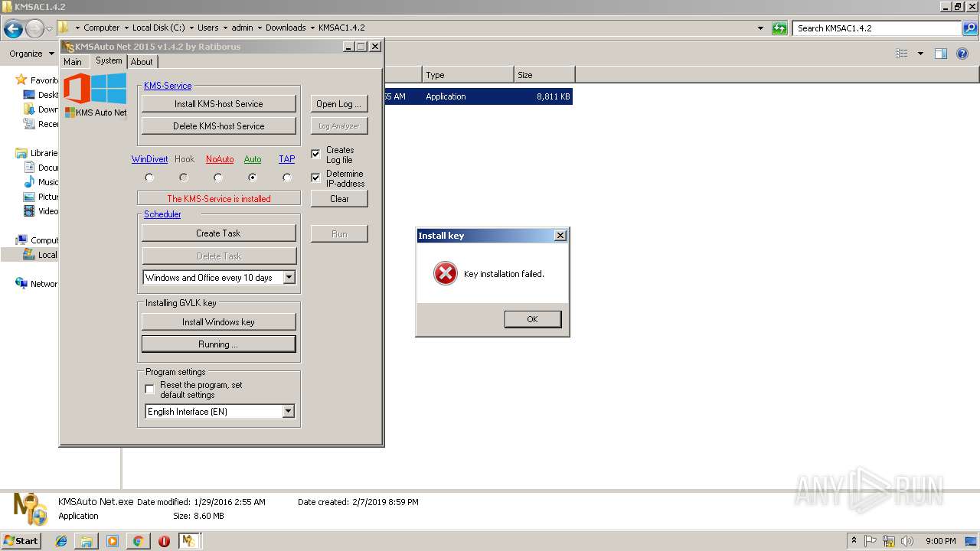Click the Forward navigation arrow in Explorer
980x551 pixels.
coord(34,29)
